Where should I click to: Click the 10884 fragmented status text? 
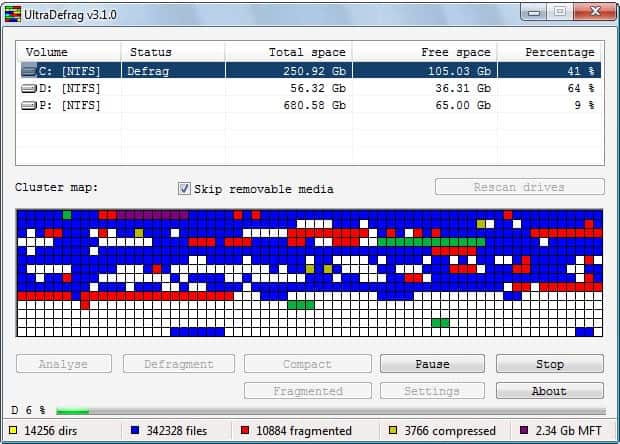coord(304,430)
